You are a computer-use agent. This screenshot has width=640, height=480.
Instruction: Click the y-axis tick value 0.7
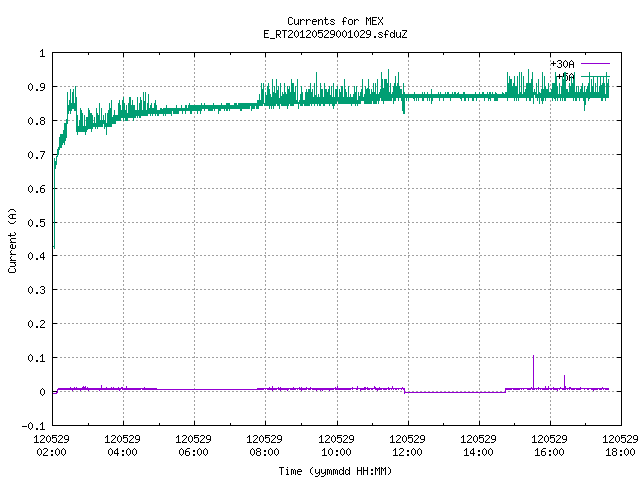[36, 155]
